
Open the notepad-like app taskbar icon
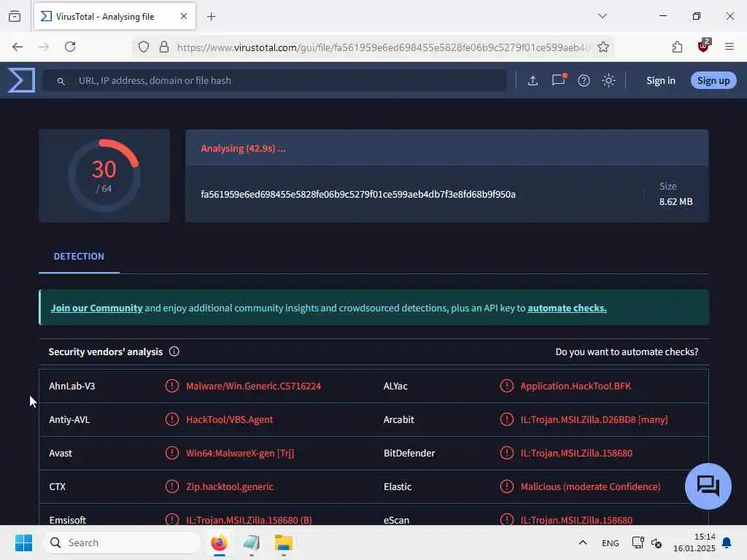pos(252,542)
